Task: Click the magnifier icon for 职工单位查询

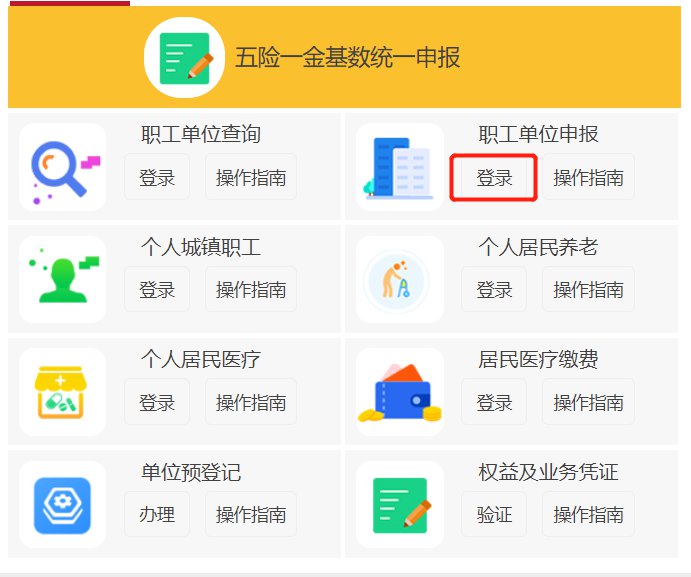Action: click(63, 167)
